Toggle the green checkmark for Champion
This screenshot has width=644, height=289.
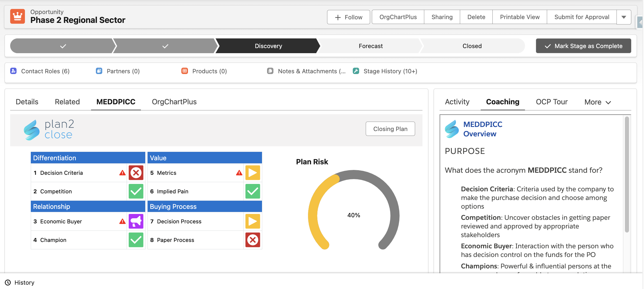click(136, 240)
